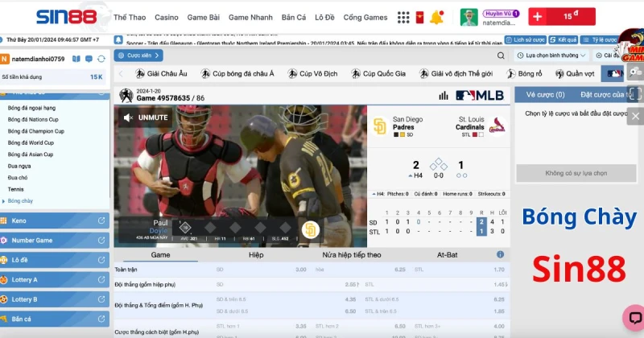Open the apps grid icon
Screen dimensions: 644x338
(403, 17)
